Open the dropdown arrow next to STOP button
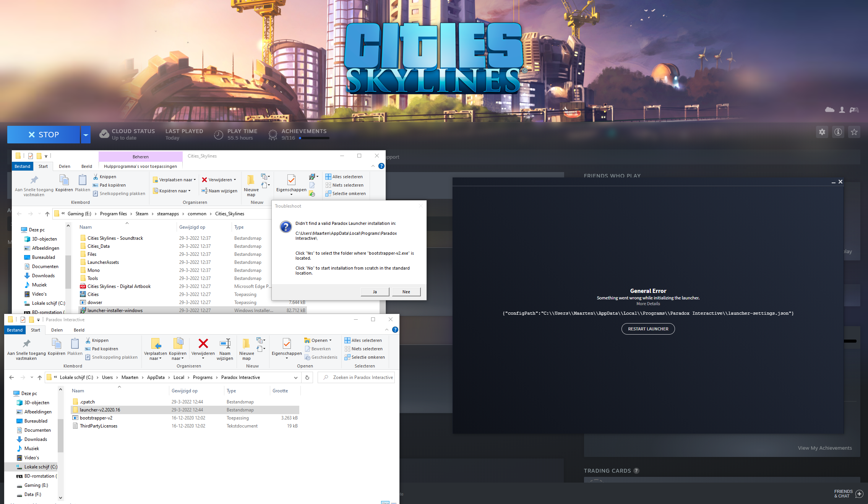 86,135
